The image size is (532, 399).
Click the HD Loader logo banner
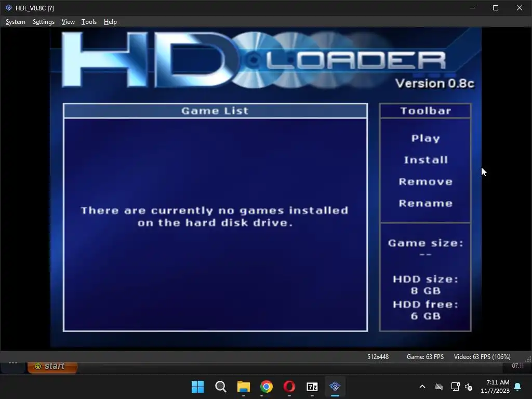click(x=254, y=60)
